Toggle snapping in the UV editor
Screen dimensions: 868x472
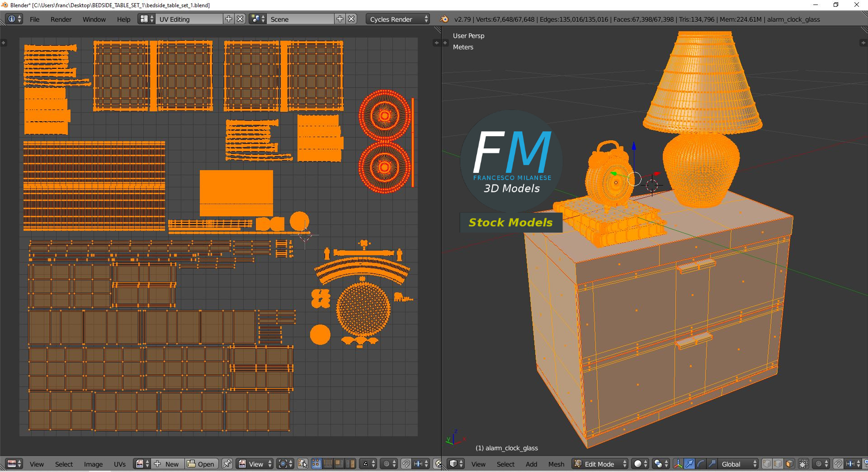(x=406, y=464)
